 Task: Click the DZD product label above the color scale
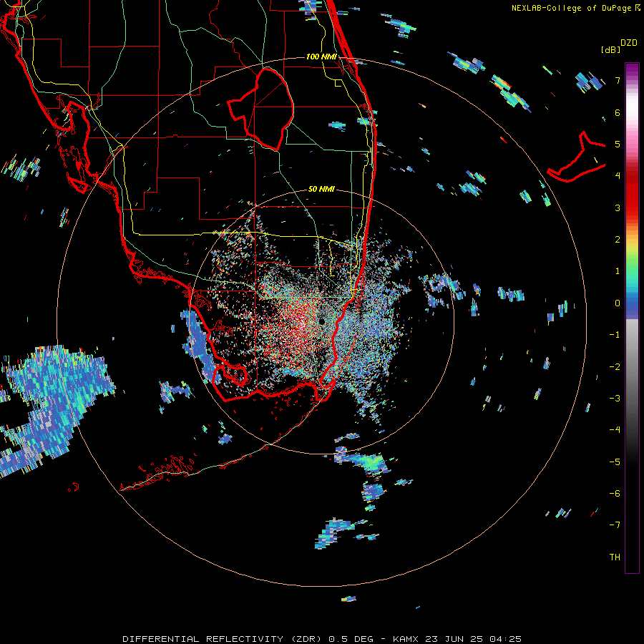(x=629, y=43)
